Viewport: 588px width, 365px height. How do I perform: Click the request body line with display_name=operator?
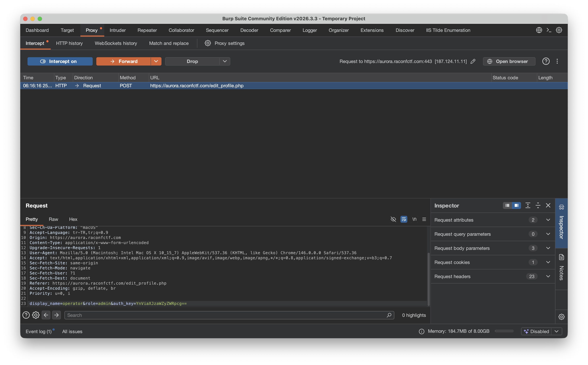(108, 303)
